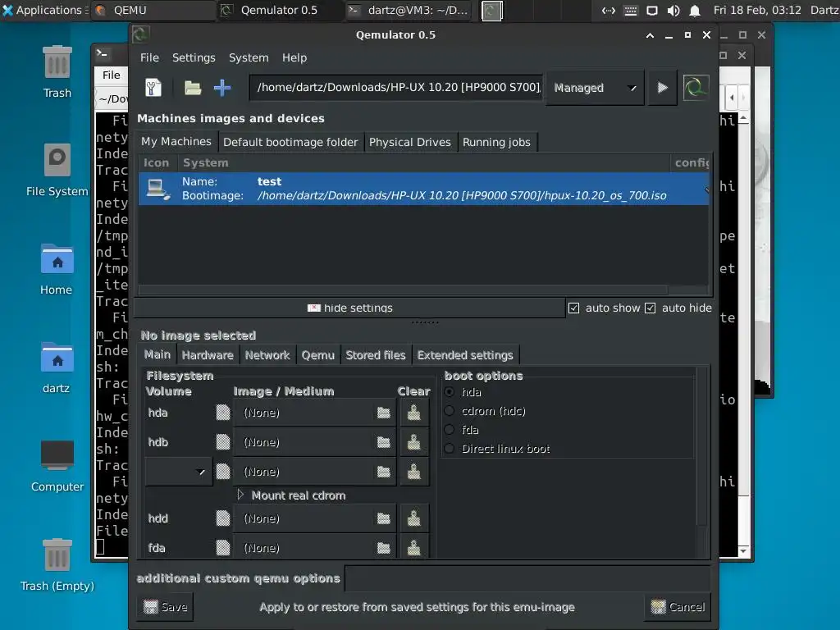
Task: Click the image path input field
Action: [x=396, y=87]
